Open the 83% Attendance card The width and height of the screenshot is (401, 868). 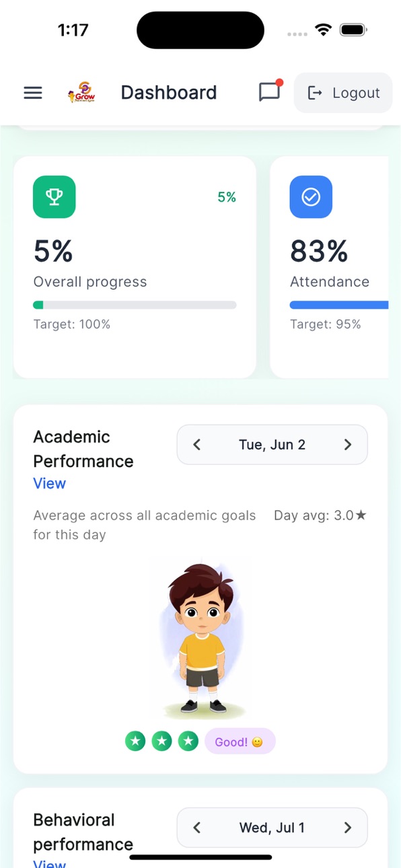[x=329, y=267]
